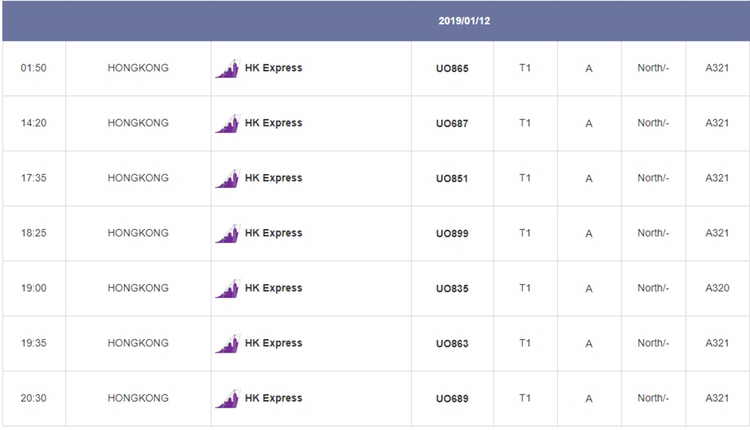The image size is (750, 430).
Task: Select the 01:50 departure time cell
Action: point(33,68)
